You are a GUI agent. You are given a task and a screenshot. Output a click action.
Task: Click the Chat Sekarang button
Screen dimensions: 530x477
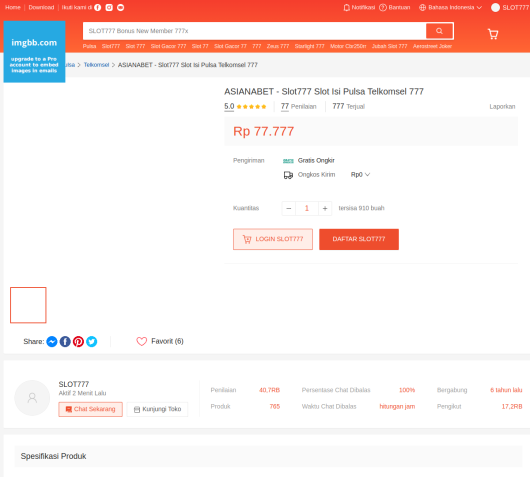[90, 409]
